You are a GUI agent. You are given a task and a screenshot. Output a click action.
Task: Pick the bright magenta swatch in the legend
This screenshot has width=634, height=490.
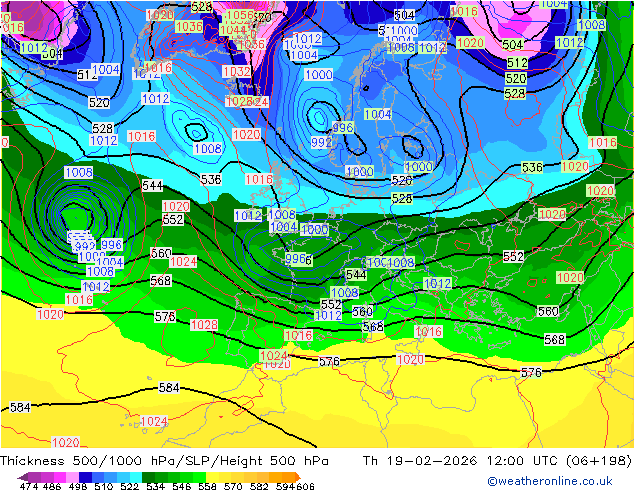coord(60,477)
